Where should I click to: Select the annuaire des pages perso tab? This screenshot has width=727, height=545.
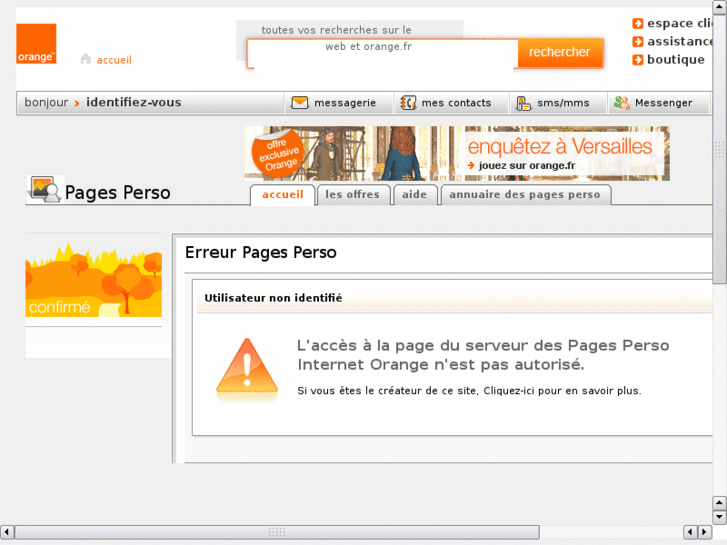[525, 195]
